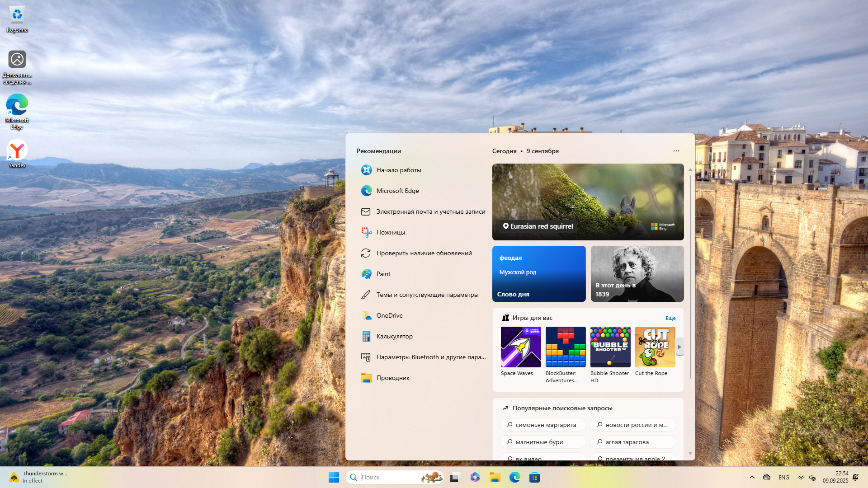Open the Windows Start button
This screenshot has width=868, height=488.
[334, 477]
